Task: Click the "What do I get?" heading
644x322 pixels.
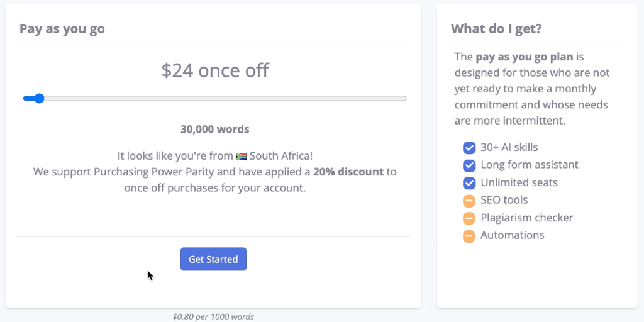Action: coord(497,29)
